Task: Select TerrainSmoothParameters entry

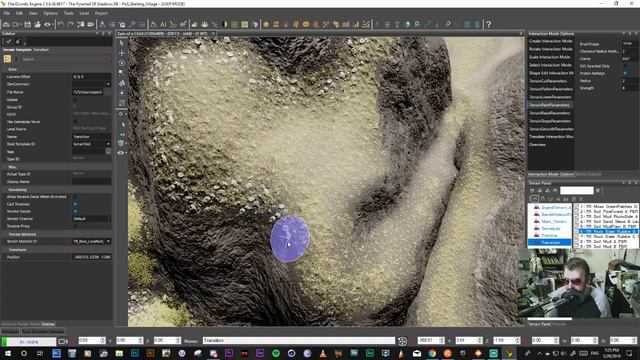Action: point(551,129)
